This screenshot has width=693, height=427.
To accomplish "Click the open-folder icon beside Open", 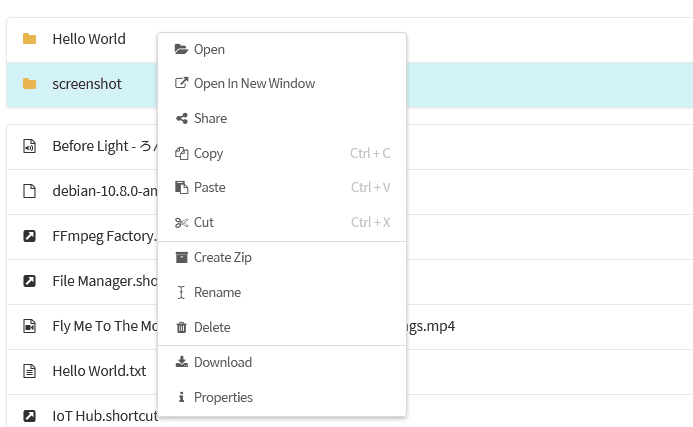I will [x=181, y=49].
